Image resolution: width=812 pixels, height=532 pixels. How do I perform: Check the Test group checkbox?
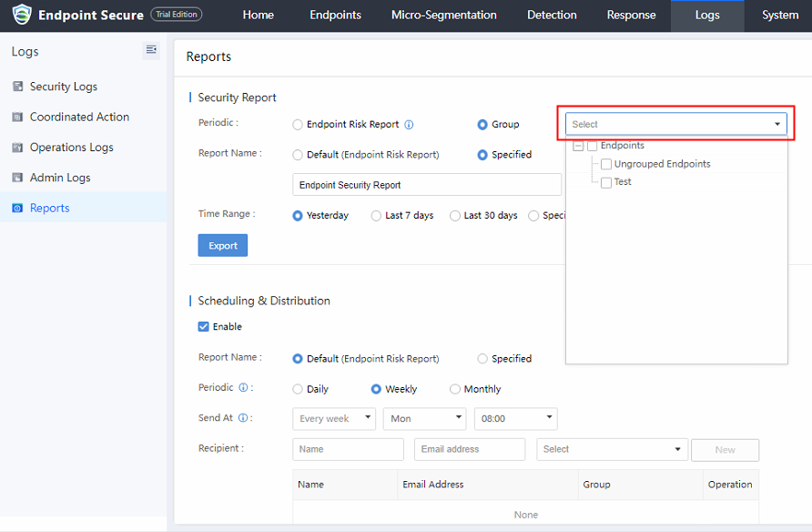click(x=606, y=182)
